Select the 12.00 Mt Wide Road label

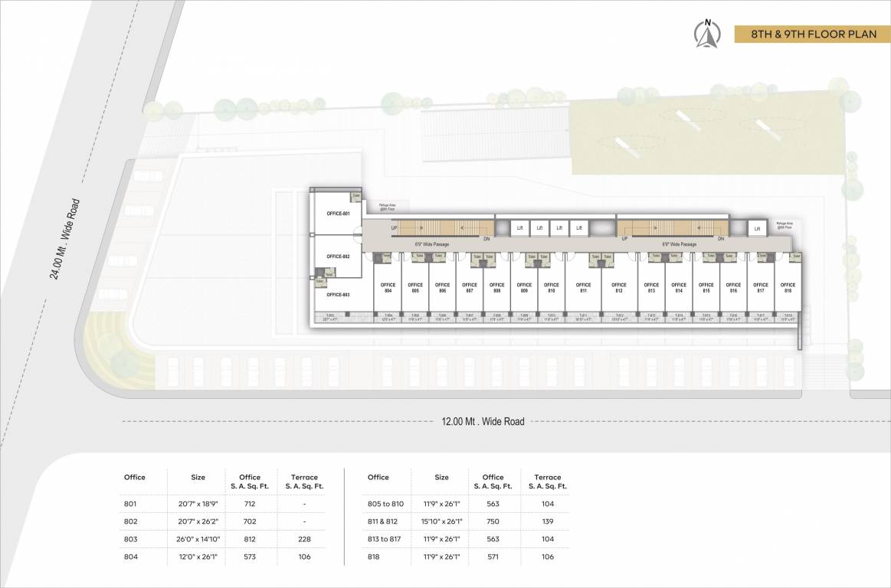(x=484, y=420)
